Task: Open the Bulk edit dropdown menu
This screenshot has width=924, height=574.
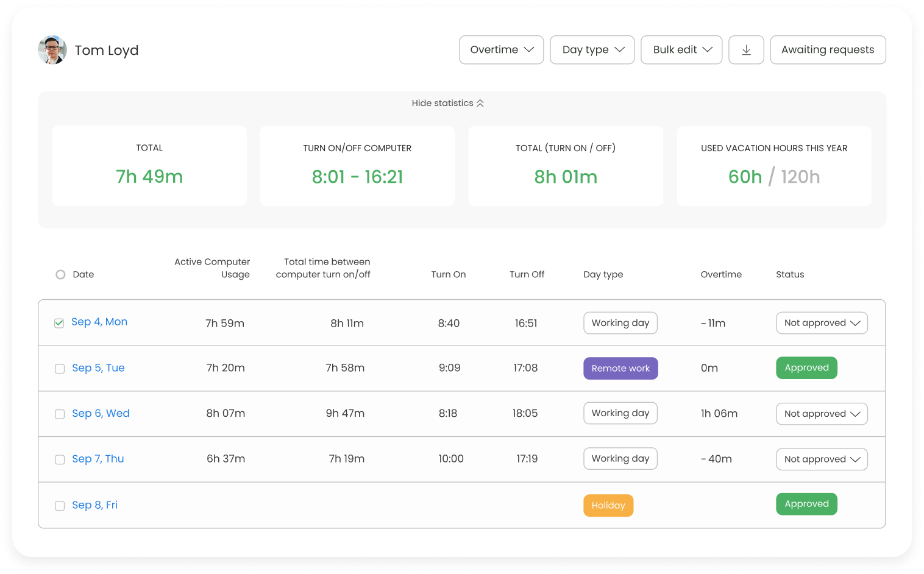Action: point(681,50)
